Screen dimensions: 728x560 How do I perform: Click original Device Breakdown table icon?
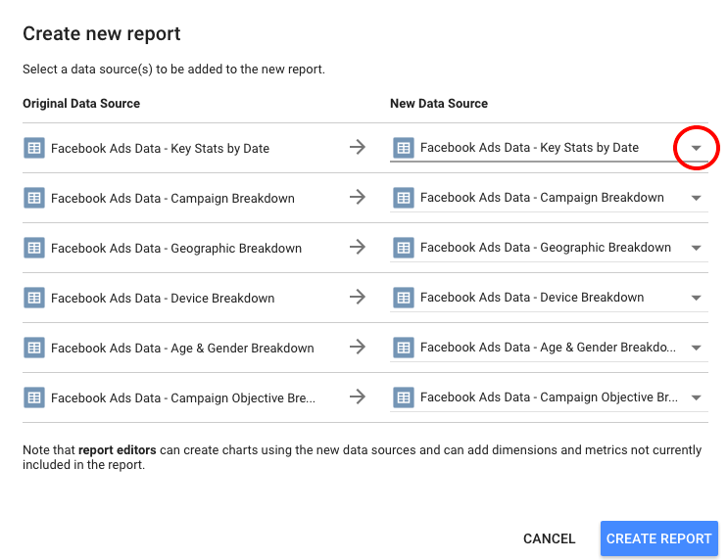click(34, 298)
